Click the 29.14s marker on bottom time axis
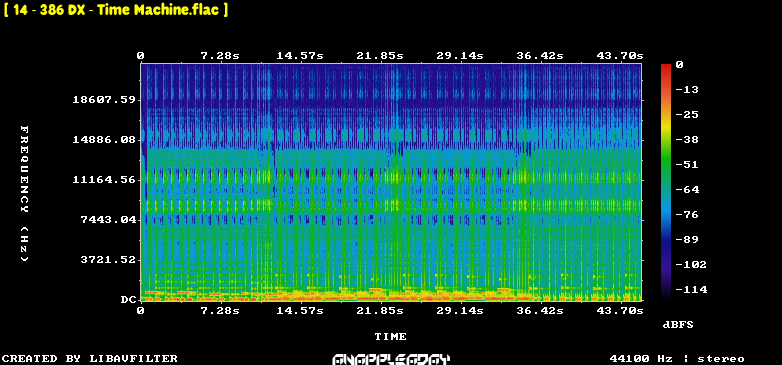Image resolution: width=782 pixels, height=365 pixels. point(460,311)
